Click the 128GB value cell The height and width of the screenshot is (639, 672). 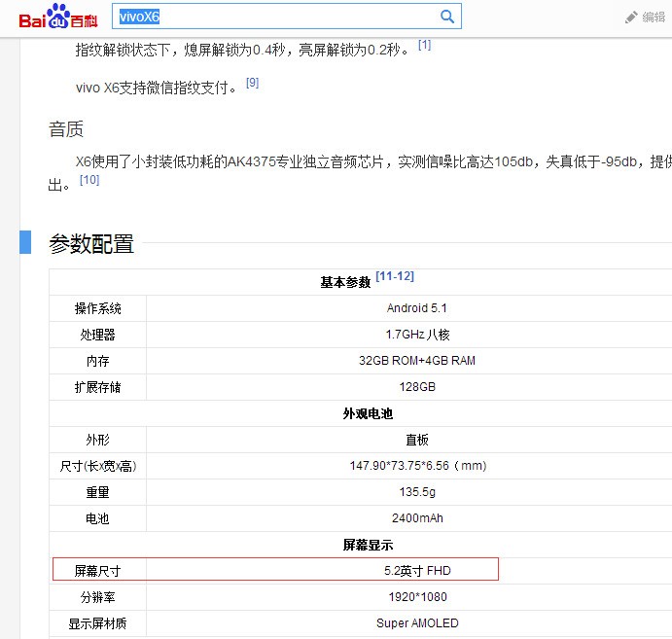point(417,386)
